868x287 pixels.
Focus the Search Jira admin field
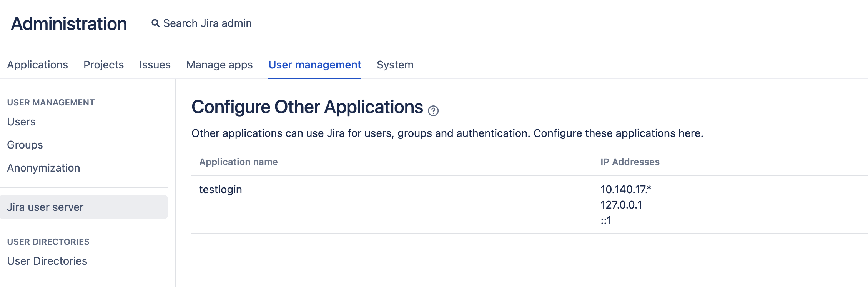207,23
